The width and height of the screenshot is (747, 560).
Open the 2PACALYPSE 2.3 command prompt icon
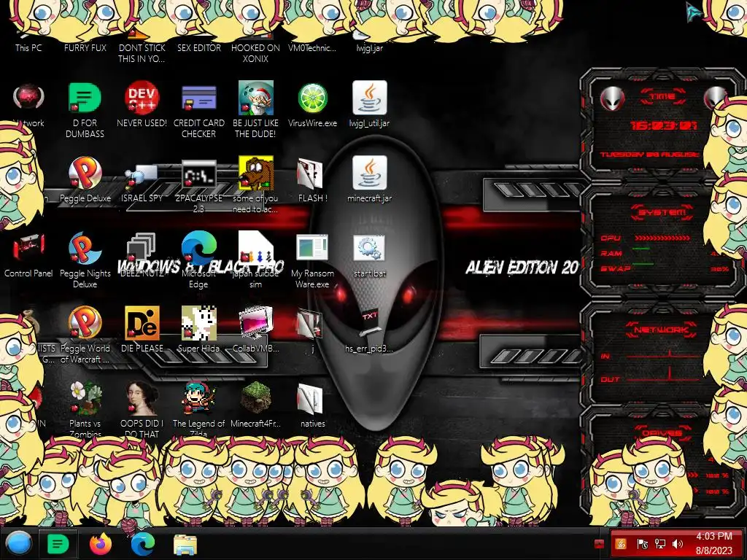pos(198,174)
